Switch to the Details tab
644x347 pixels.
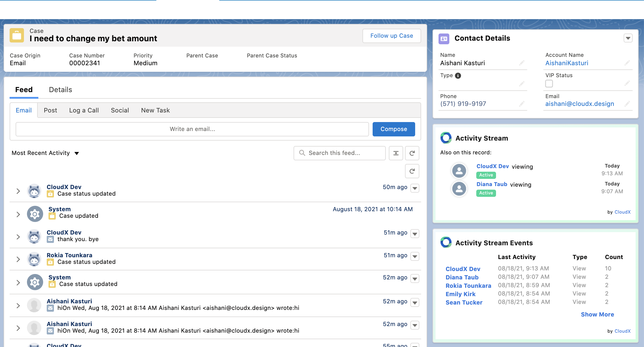(x=60, y=89)
